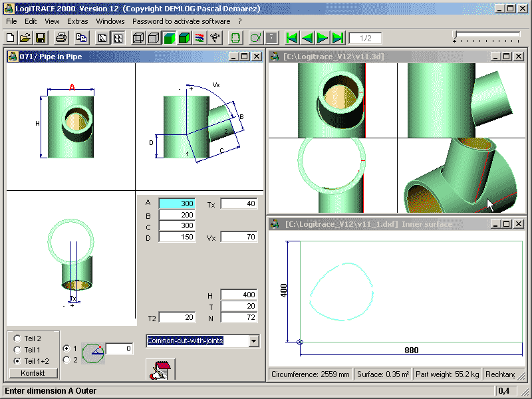Click the Kontakt button

pyautogui.click(x=33, y=373)
